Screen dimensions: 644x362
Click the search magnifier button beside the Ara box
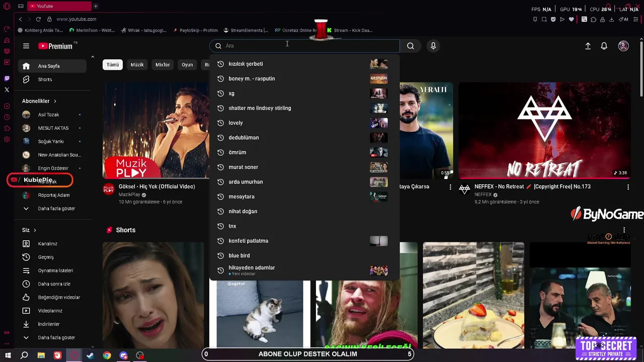[x=411, y=46]
